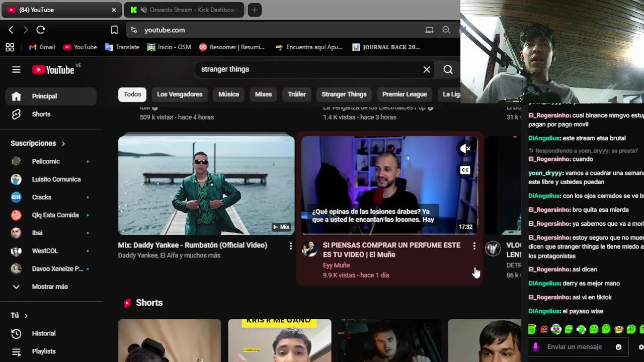Open Gmail bookmark
The image size is (644, 362).
click(42, 47)
